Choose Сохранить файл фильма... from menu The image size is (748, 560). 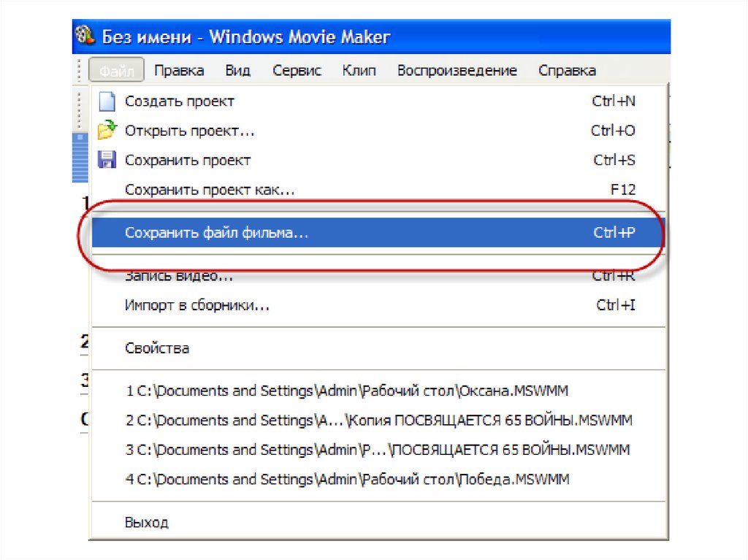tap(217, 233)
